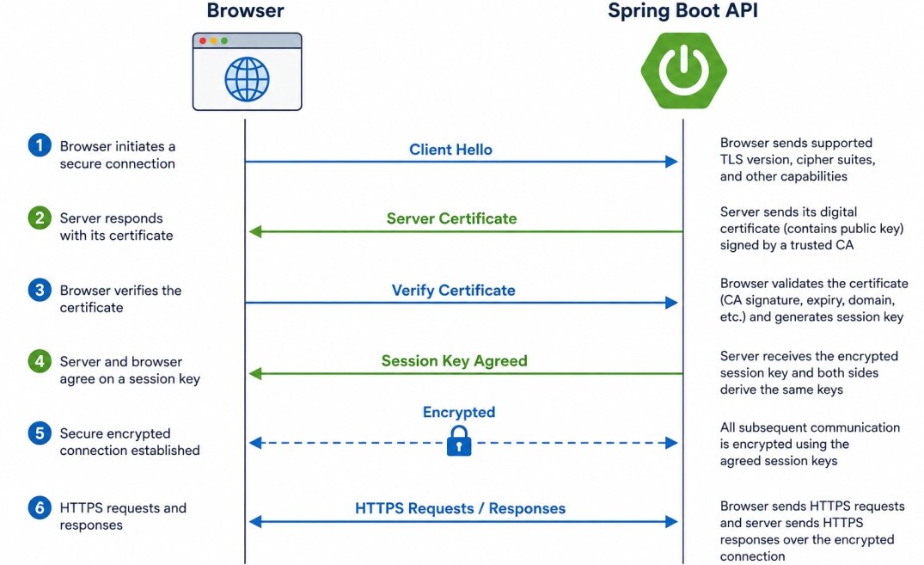This screenshot has height=565, width=924.
Task: Click the "Client Hello" arrow label
Action: point(450,150)
